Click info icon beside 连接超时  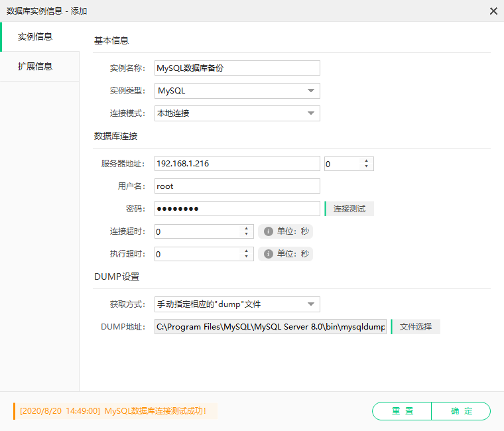tap(269, 231)
